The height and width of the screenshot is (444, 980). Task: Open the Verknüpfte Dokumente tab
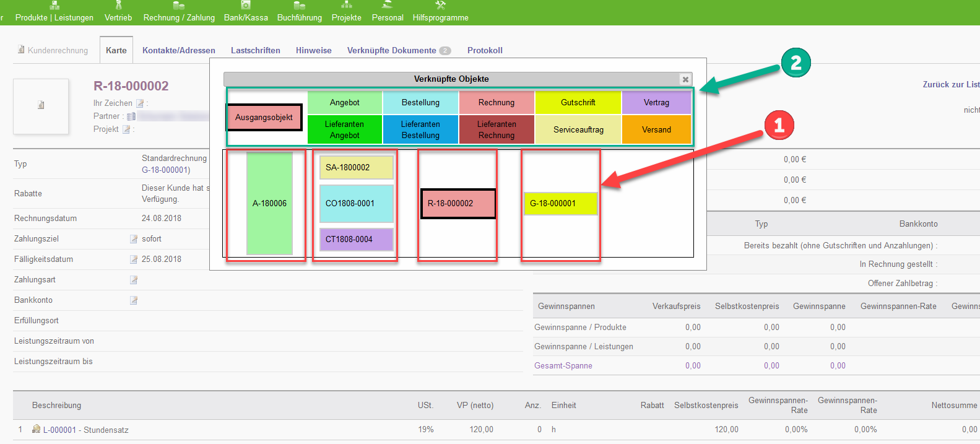pos(392,51)
